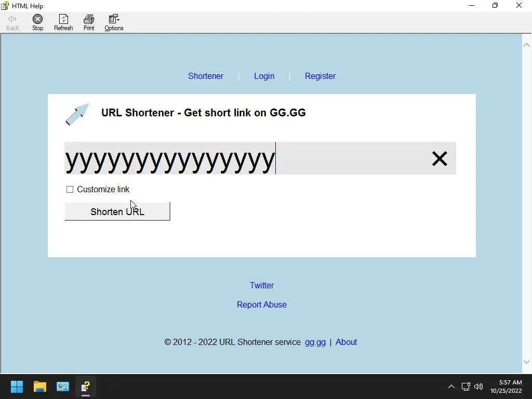
Task: Print the page via Print icon
Action: pyautogui.click(x=89, y=23)
